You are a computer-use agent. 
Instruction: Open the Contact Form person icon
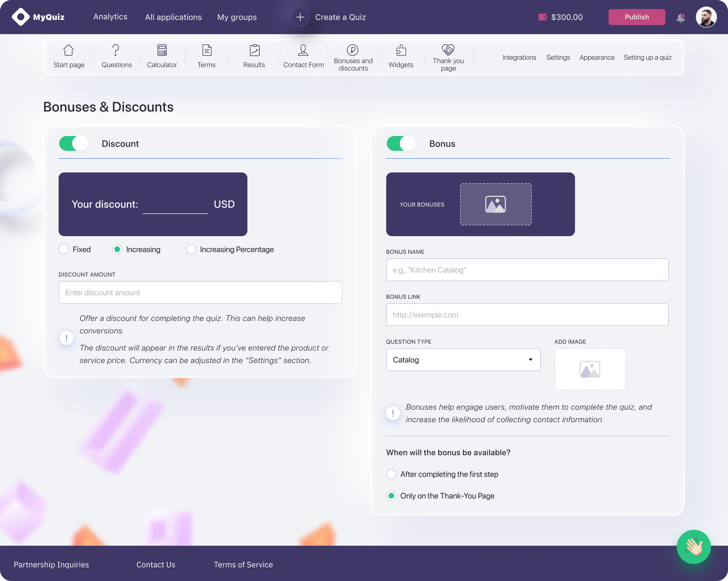click(303, 50)
